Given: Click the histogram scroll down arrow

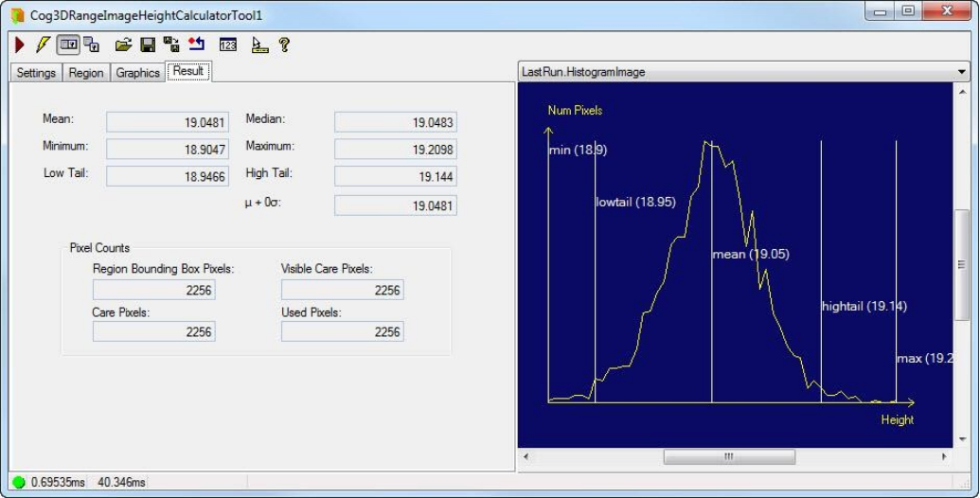Looking at the screenshot, I should click(962, 439).
